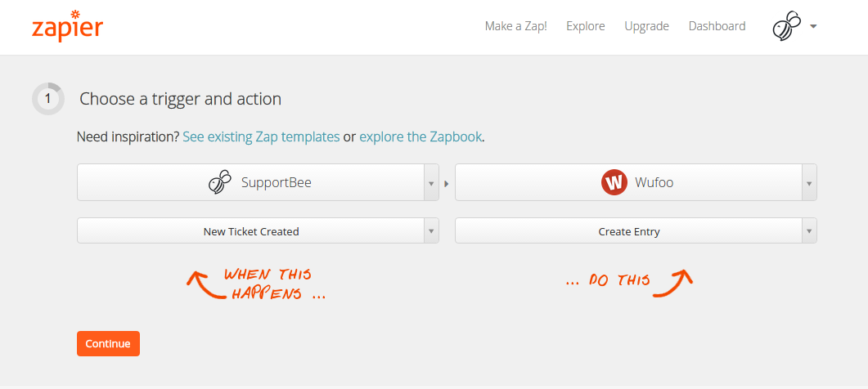Click the step 1 progress circle
Image resolution: width=868 pixels, height=389 pixels.
tap(48, 99)
